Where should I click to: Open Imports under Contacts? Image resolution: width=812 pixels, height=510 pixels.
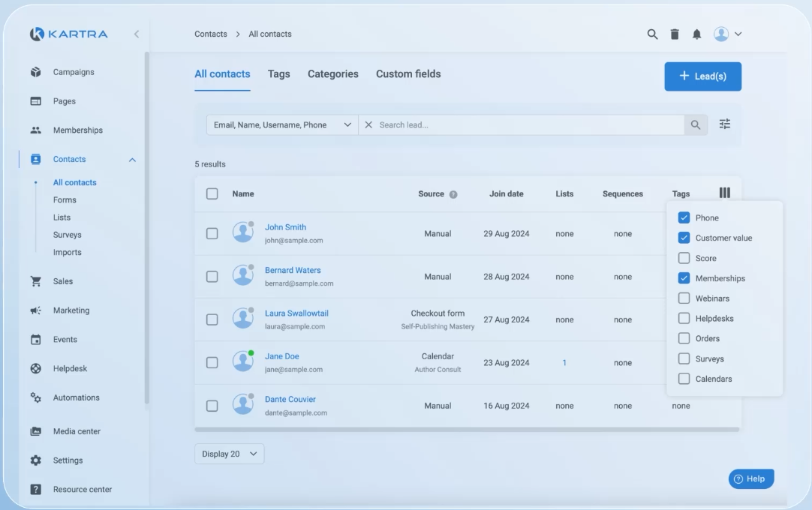click(x=68, y=252)
